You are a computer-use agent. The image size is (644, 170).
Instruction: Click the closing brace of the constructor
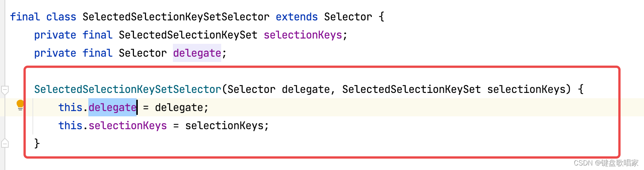click(37, 143)
